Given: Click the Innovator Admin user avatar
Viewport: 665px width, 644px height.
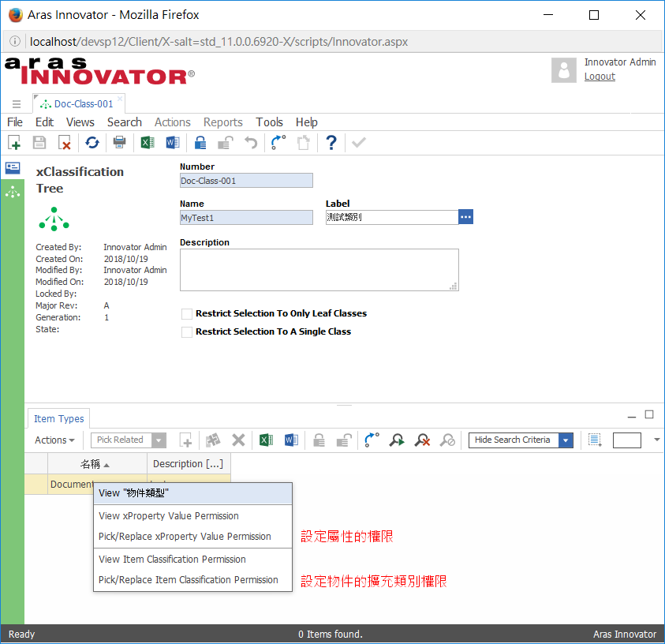Looking at the screenshot, I should click(564, 70).
